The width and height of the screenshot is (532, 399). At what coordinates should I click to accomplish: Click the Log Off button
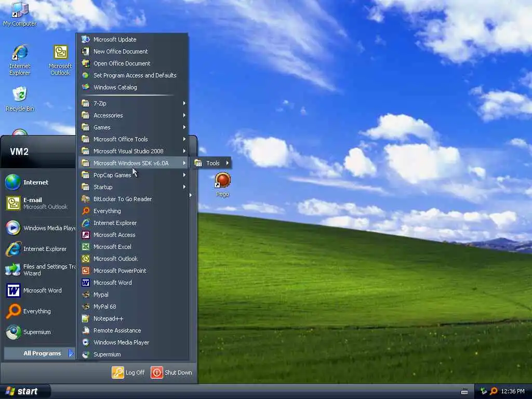(129, 373)
